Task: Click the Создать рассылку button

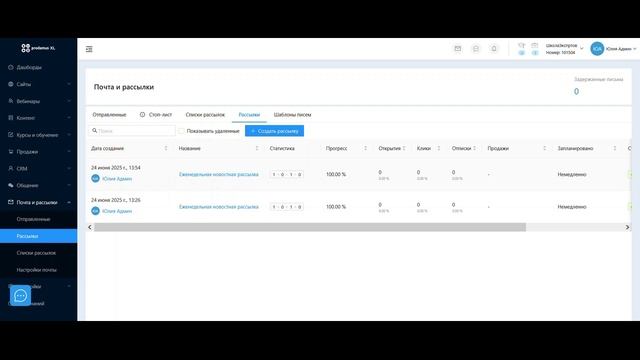Action: 274,131
